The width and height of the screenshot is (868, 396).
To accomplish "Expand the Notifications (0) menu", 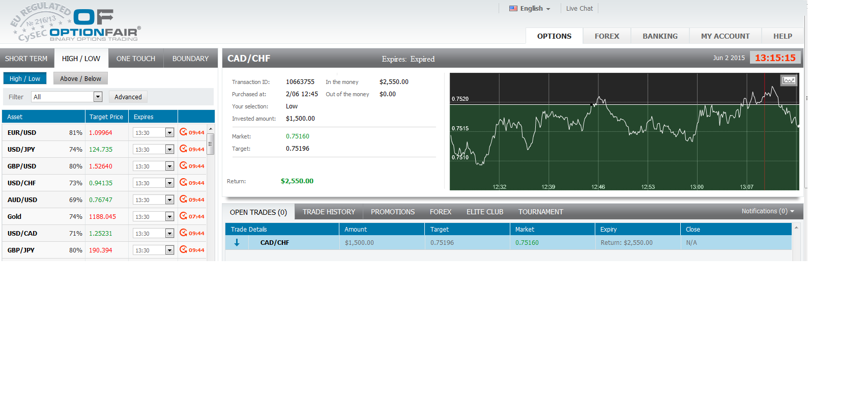I will point(767,211).
